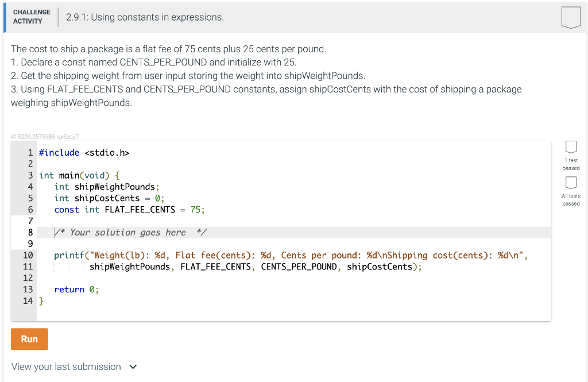588x382 pixels.
Task: Click the '1 test passed' badge icon
Action: pyautogui.click(x=571, y=146)
